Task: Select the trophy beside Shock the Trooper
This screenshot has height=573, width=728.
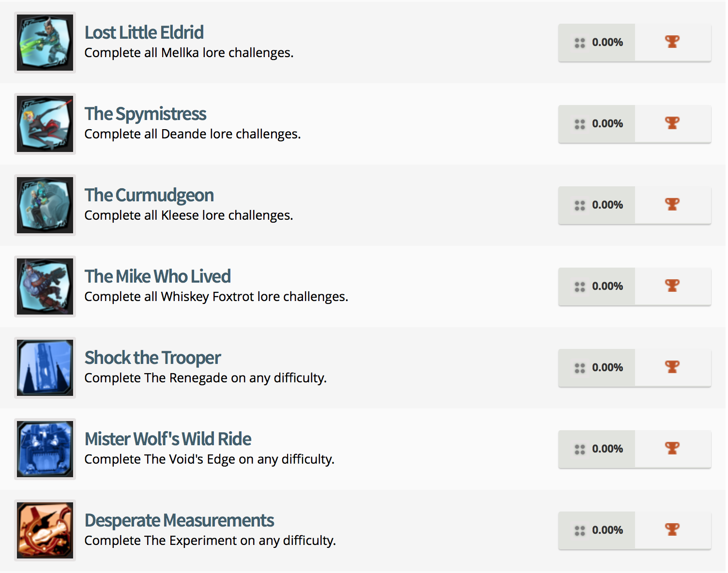Action: [672, 367]
